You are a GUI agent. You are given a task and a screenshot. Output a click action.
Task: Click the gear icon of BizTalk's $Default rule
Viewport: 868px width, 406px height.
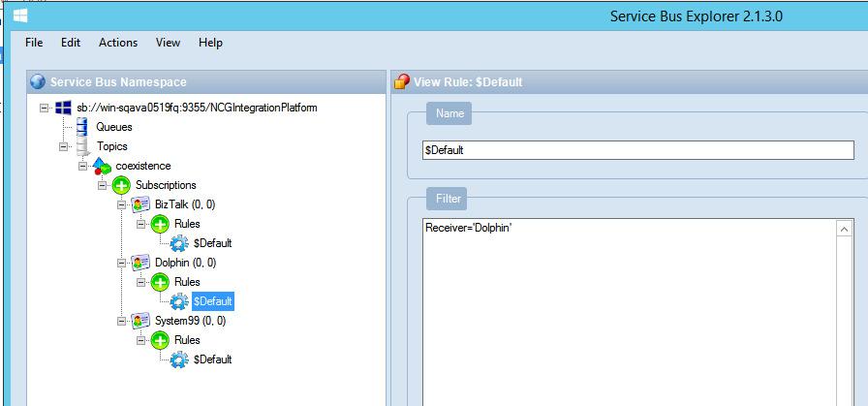(x=179, y=243)
